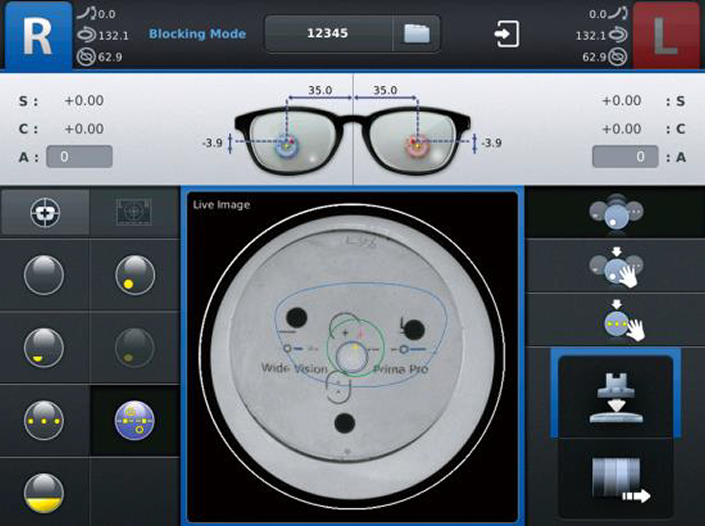705x526 pixels.
Task: Click the right lens sphere S +0.00 value
Action: pos(84,101)
